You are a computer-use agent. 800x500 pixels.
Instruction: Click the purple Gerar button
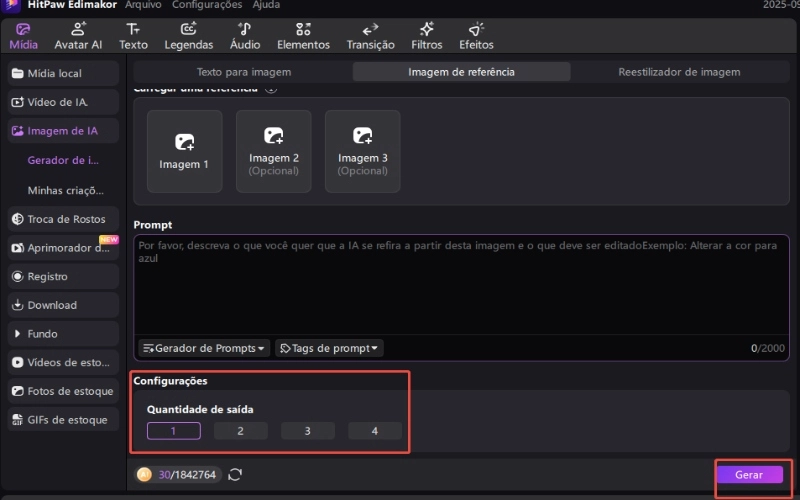(x=749, y=475)
